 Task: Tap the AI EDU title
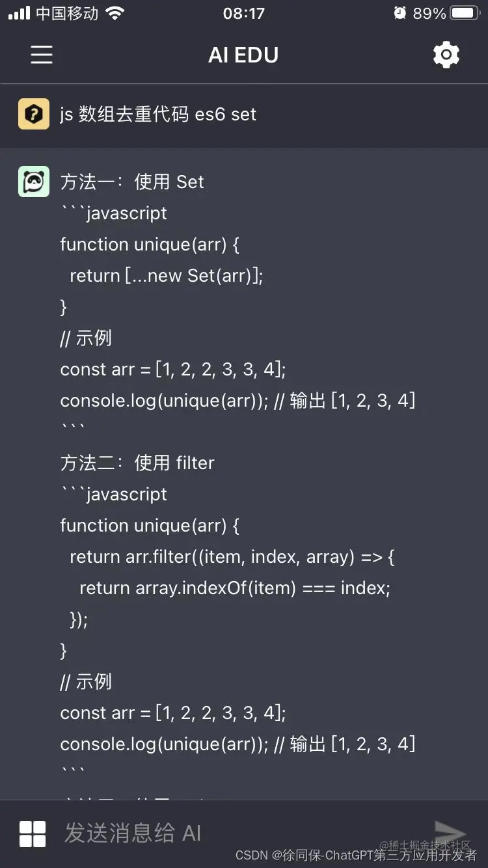[x=243, y=55]
